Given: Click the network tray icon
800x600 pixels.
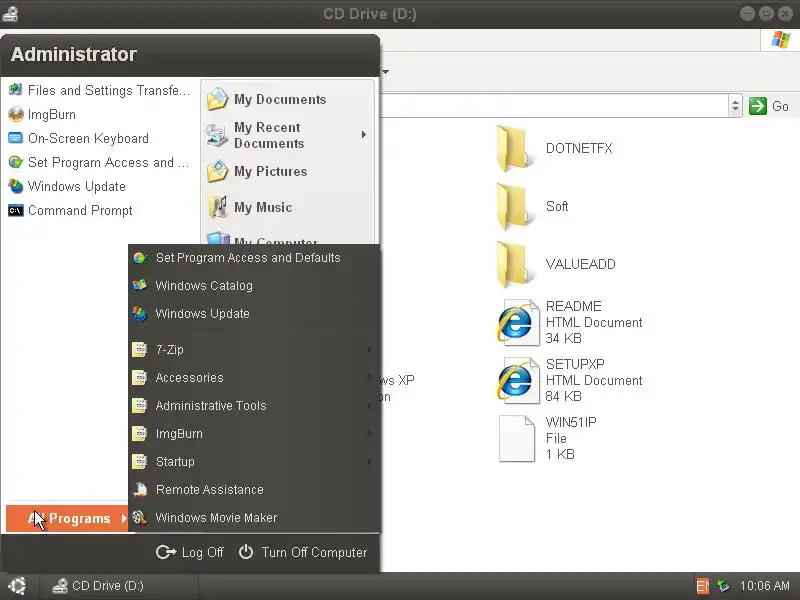Looking at the screenshot, I should [x=722, y=586].
